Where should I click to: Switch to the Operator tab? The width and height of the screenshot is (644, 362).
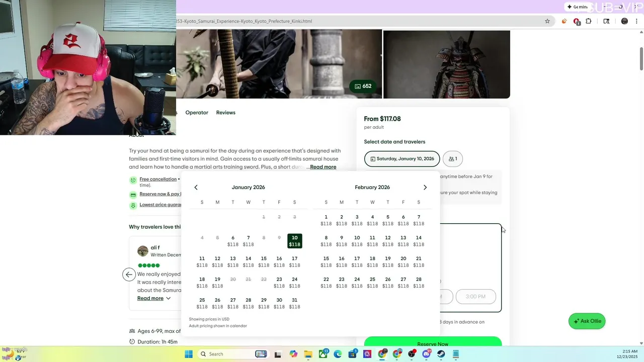(197, 113)
